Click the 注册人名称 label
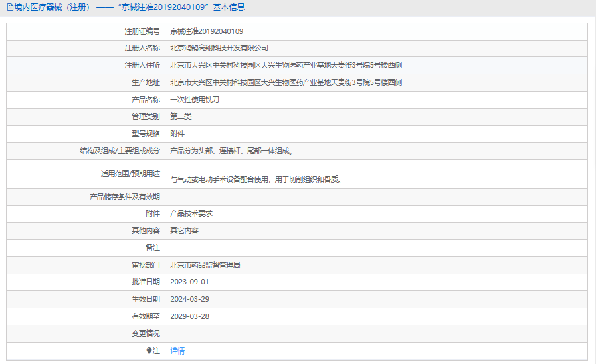 142,48
